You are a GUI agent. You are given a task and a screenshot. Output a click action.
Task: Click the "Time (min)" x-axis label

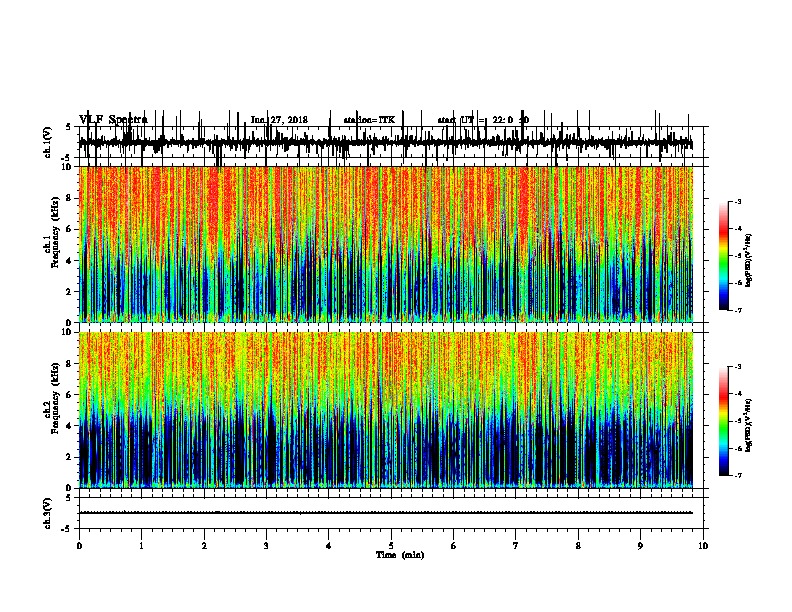coord(400,555)
